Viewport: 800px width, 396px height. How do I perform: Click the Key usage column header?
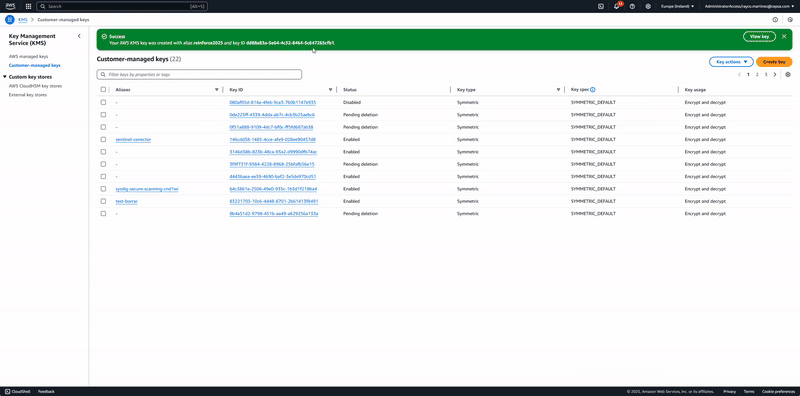695,90
